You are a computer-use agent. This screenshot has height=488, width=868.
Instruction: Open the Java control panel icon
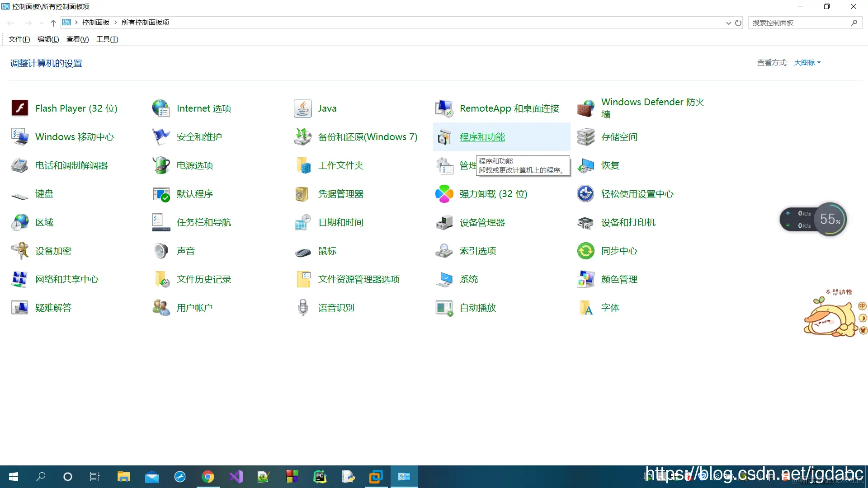click(x=302, y=108)
